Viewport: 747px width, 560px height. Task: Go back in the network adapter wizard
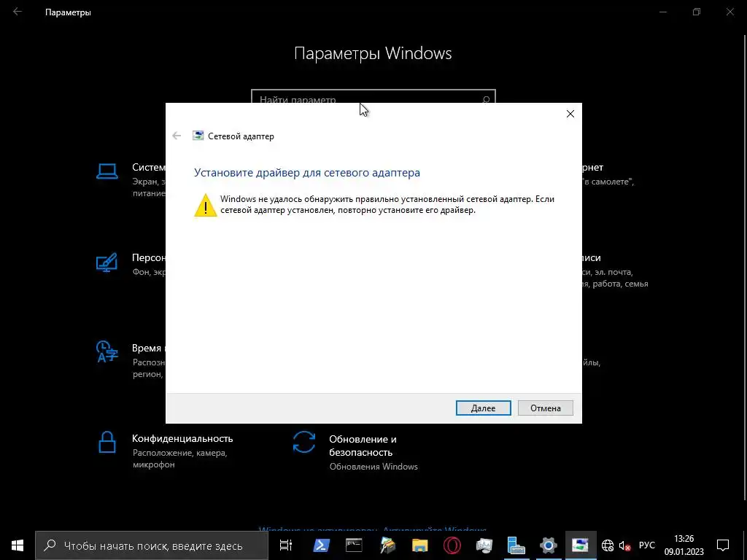[177, 136]
